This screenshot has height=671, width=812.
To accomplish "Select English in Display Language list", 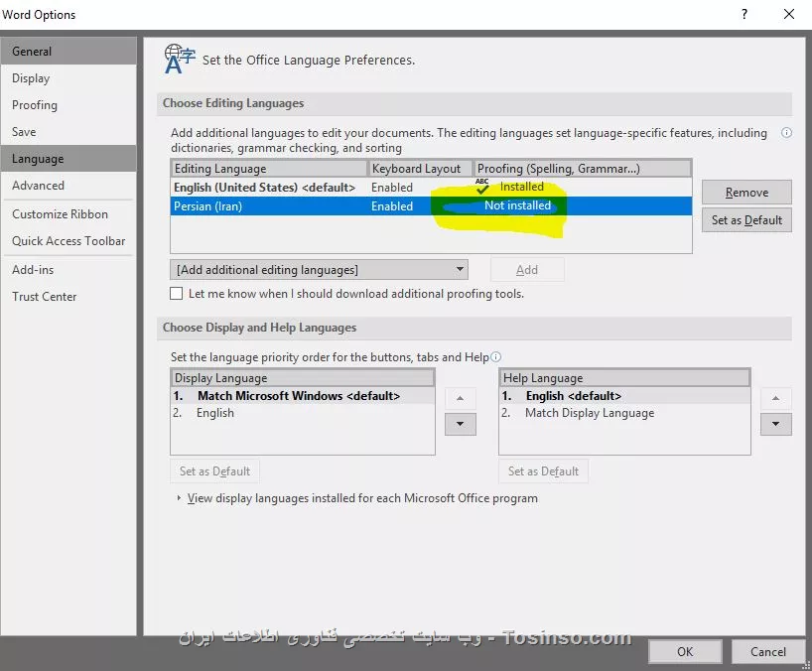I will click(303, 413).
